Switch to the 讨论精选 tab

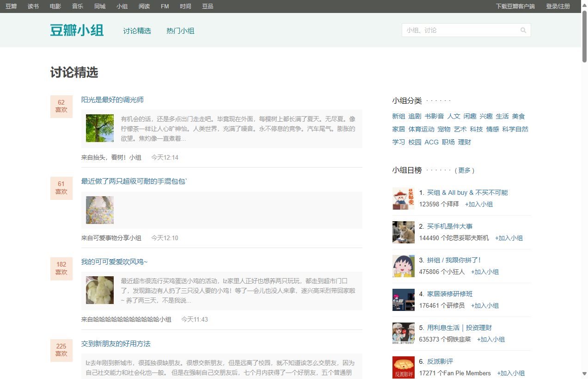point(137,31)
